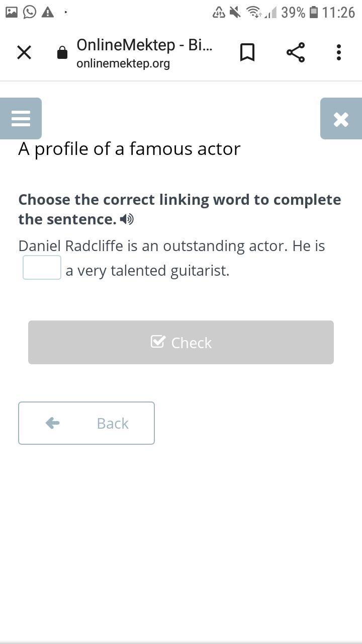Go to the previous step with Back
This screenshot has width=362, height=644.
pos(86,423)
